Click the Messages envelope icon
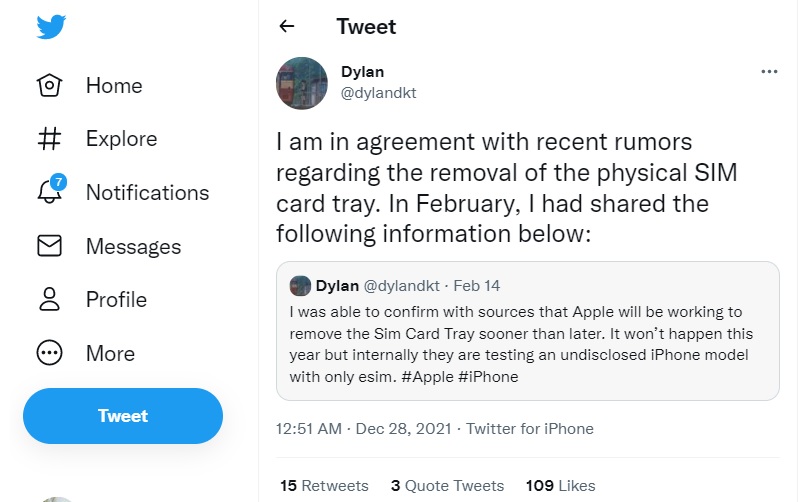This screenshot has height=502, width=800. 50,246
